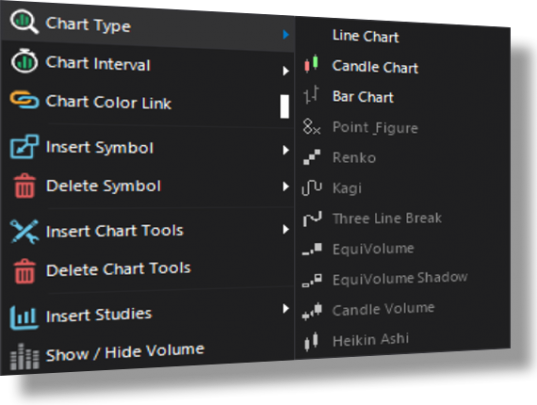Expand the Chart Interval submenu arrow
The height and width of the screenshot is (405, 537).
point(286,71)
